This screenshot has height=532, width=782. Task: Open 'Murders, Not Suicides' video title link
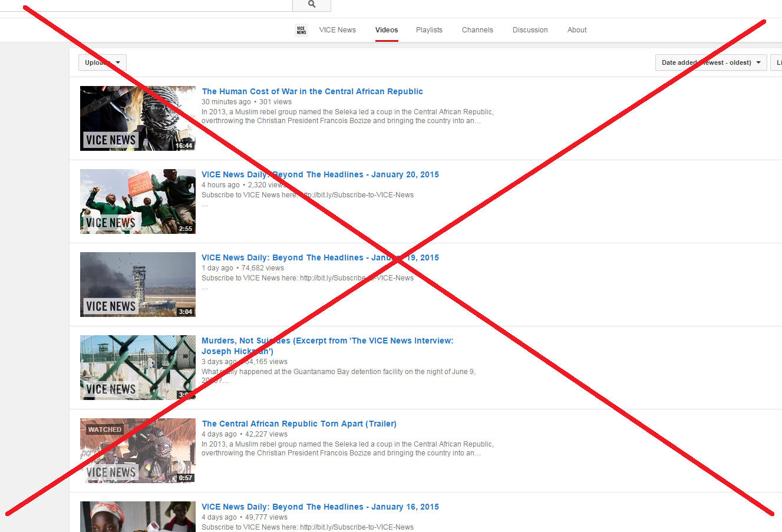coord(327,341)
